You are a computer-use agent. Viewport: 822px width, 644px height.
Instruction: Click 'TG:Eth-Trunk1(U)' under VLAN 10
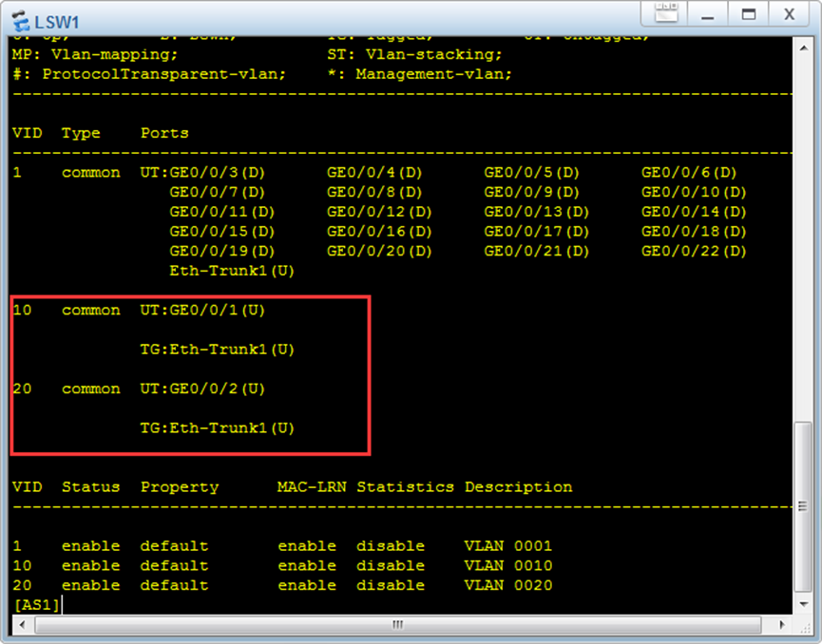217,350
